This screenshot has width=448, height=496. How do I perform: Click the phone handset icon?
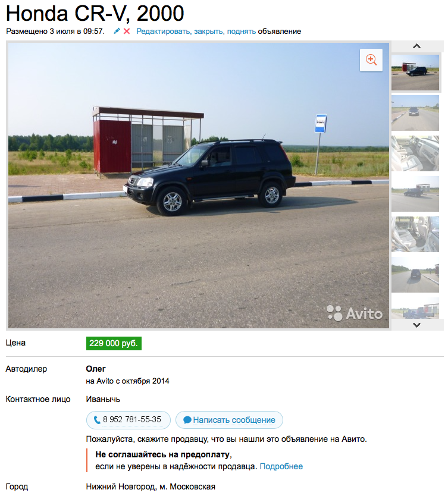pyautogui.click(x=97, y=420)
